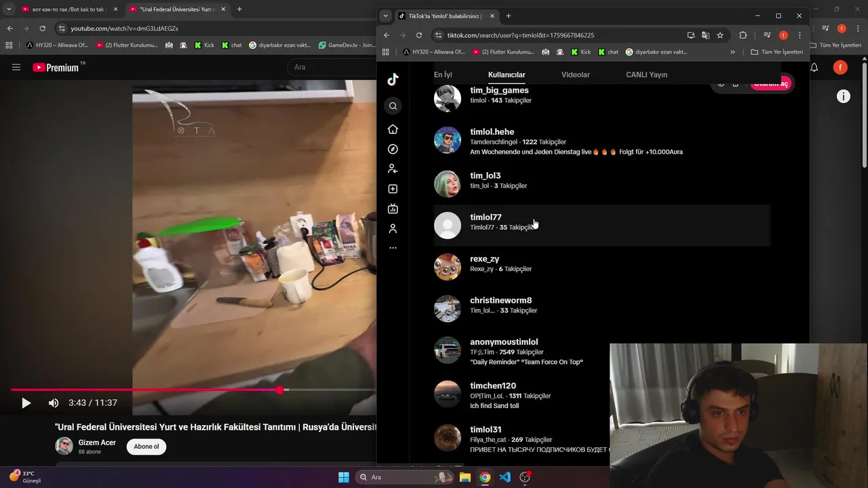
Task: Open the Gizem Acer channel link
Action: coord(97,443)
